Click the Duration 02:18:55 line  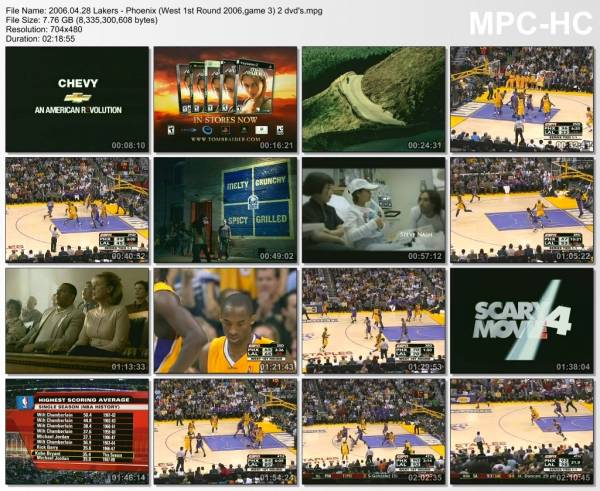(x=40, y=39)
